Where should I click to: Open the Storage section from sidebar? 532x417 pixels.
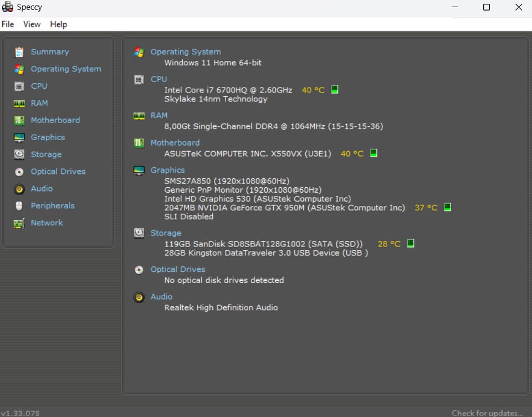pyautogui.click(x=46, y=155)
